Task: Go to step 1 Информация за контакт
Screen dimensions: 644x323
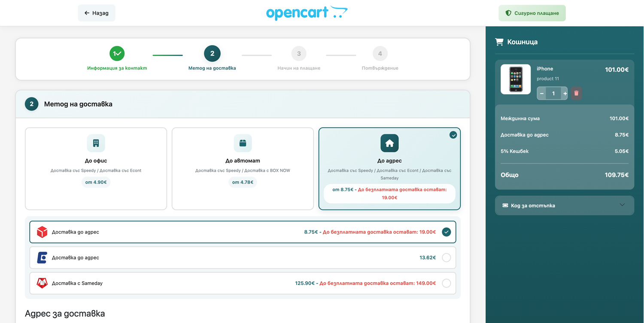Action: point(117,54)
